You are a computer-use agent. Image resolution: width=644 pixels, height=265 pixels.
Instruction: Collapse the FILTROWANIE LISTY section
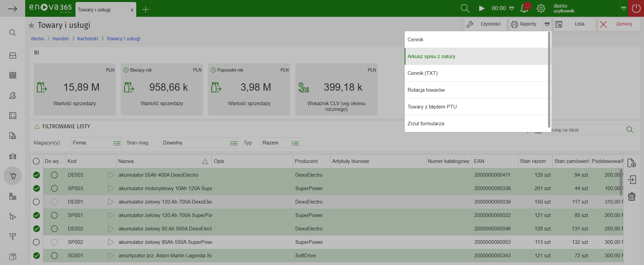tap(37, 127)
